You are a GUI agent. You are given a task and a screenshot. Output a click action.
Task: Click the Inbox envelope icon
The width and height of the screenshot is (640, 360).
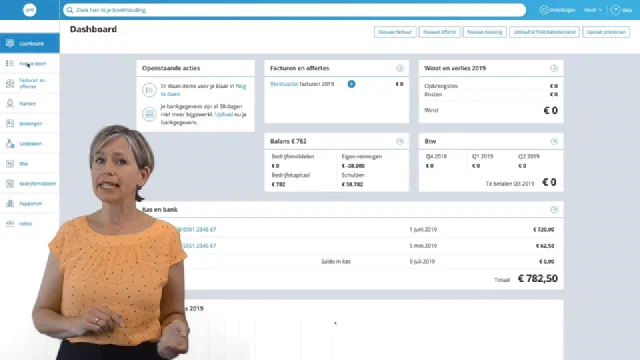coord(10,223)
